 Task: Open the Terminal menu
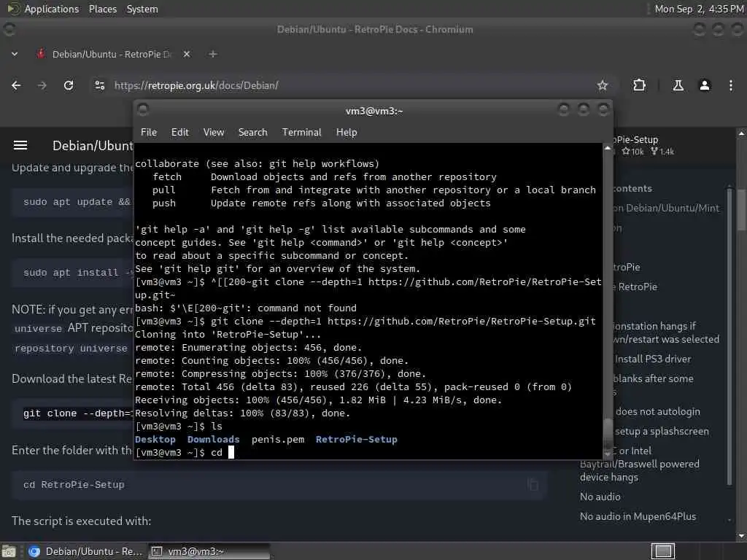[301, 133]
